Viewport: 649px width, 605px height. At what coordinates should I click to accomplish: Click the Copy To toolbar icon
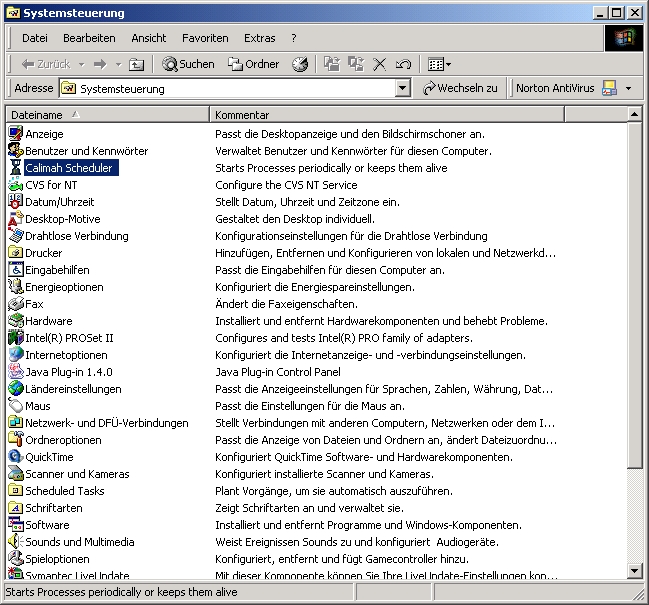point(356,64)
